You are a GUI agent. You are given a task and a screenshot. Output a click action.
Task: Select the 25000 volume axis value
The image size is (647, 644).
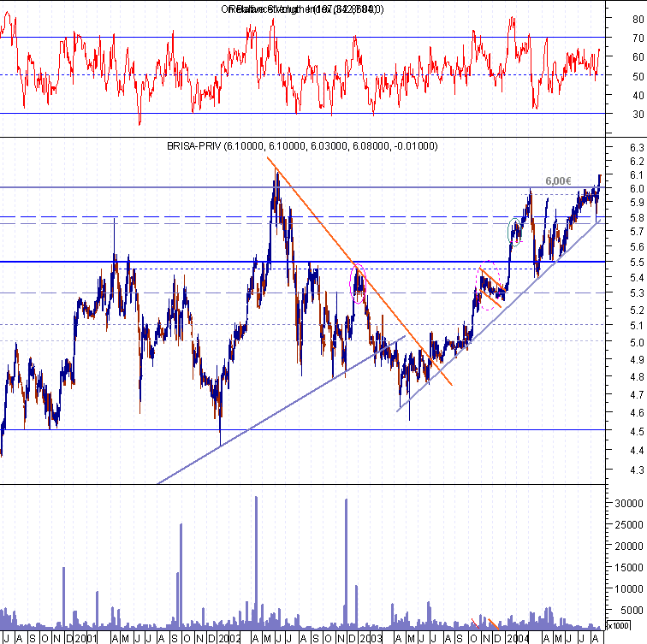(629, 524)
